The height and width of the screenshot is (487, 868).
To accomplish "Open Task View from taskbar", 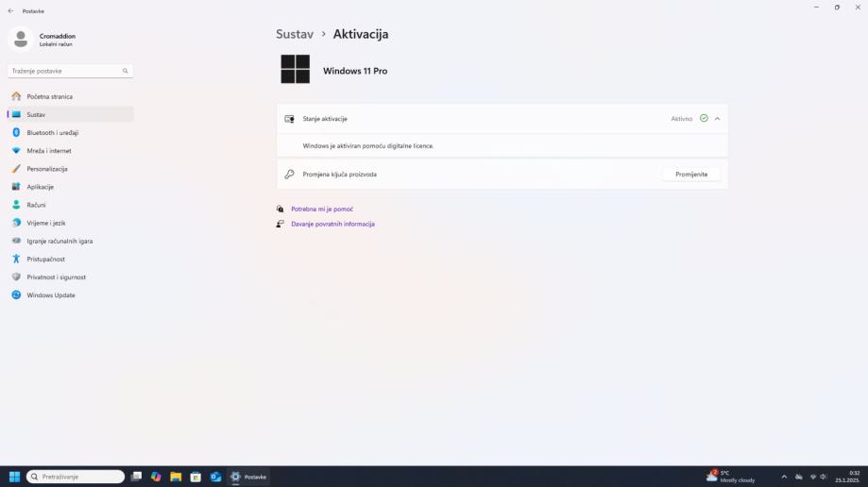I will point(136,477).
